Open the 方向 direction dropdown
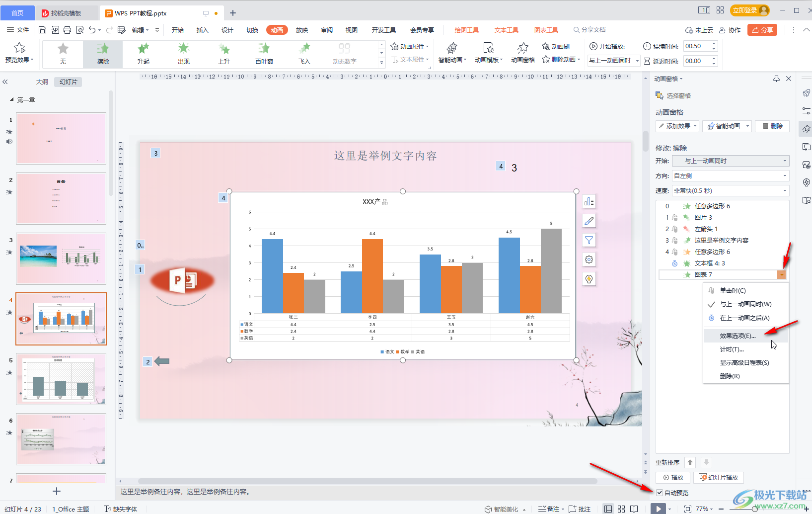812x514 pixels. pos(730,175)
